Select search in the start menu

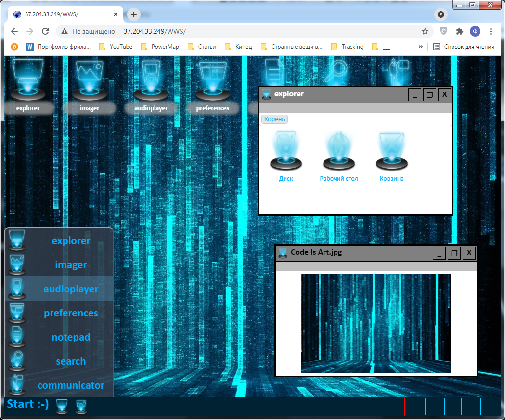(59, 361)
